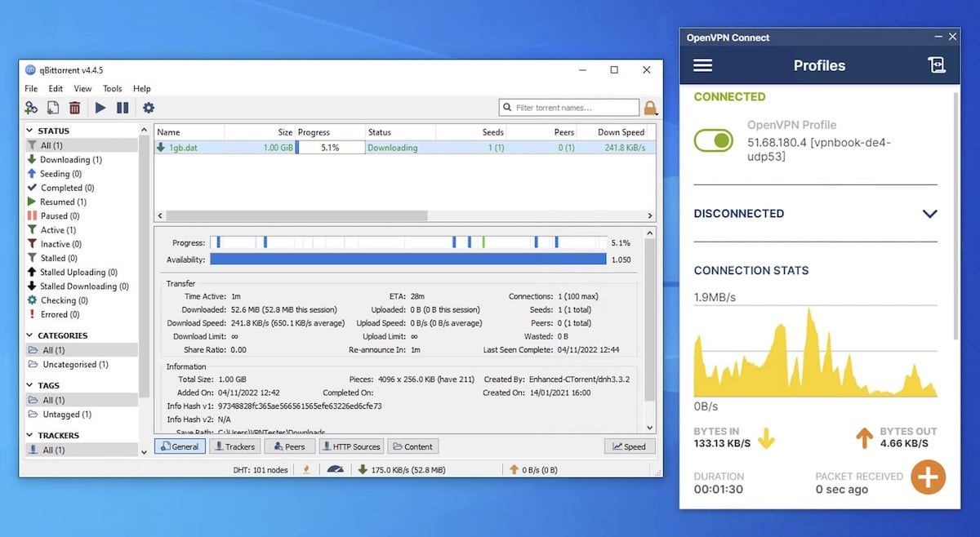Expand the DISCONNECTED profiles section
Screen dimensions: 980x537
point(929,213)
